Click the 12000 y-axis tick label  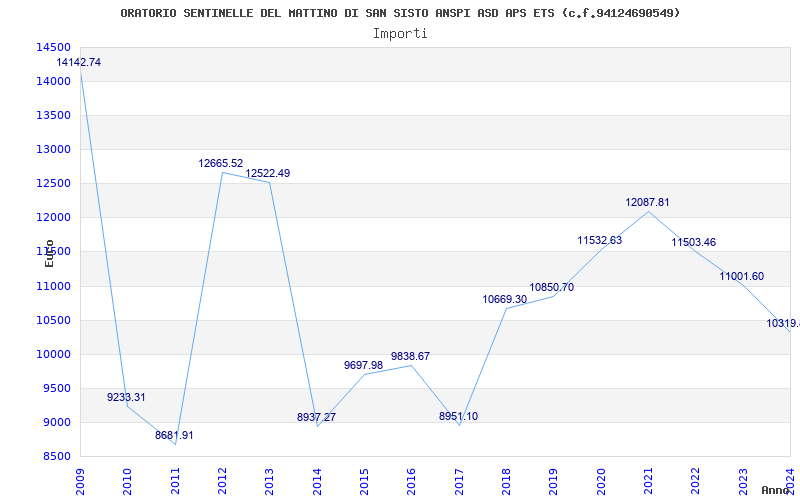click(54, 218)
